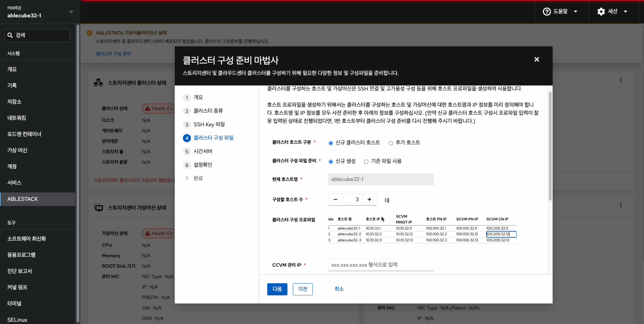Viewport: 644px width, 324px height.
Task: Go to the SSH Key file wizard step
Action: coord(209,124)
